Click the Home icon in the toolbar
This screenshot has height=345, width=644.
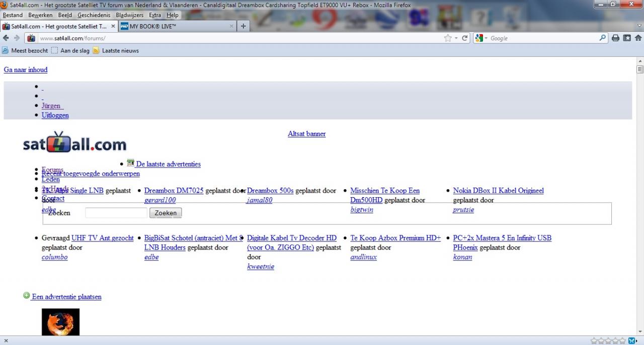coord(638,38)
